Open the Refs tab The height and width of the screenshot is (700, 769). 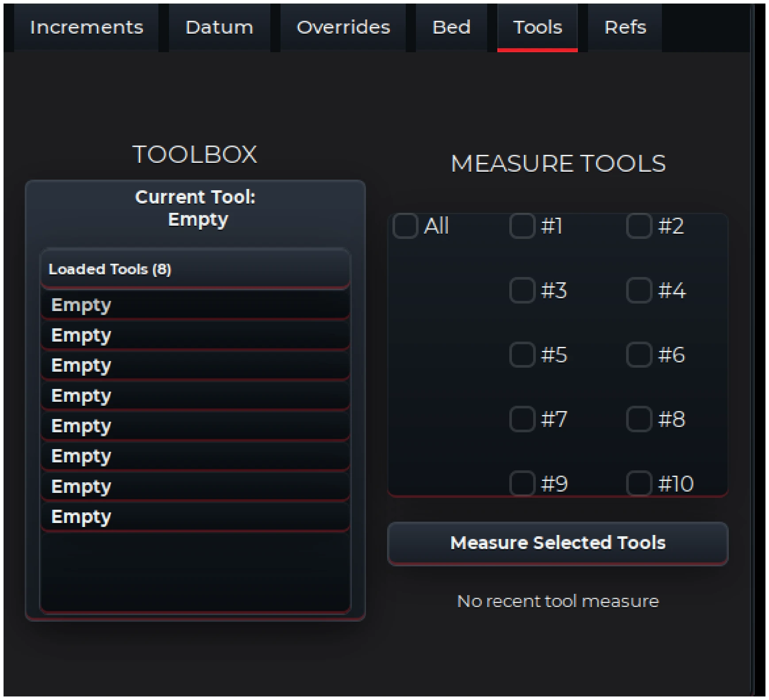625,27
